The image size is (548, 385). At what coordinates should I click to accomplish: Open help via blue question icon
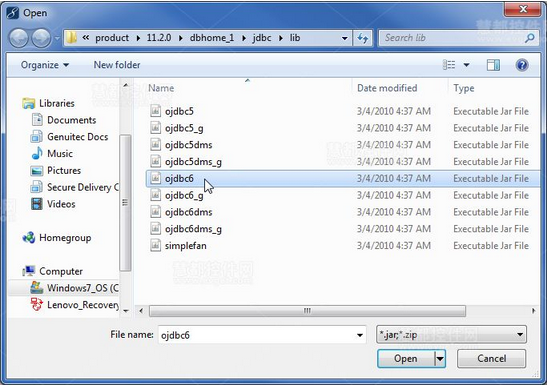[x=522, y=65]
